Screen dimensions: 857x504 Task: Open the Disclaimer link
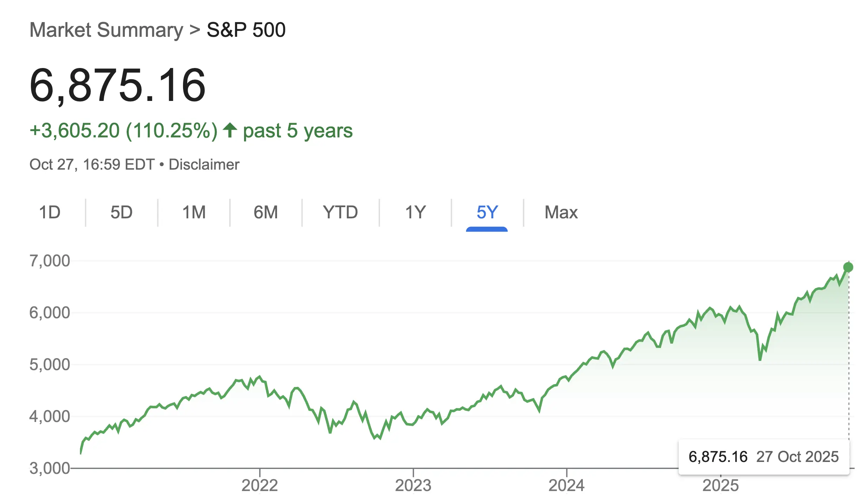point(204,164)
